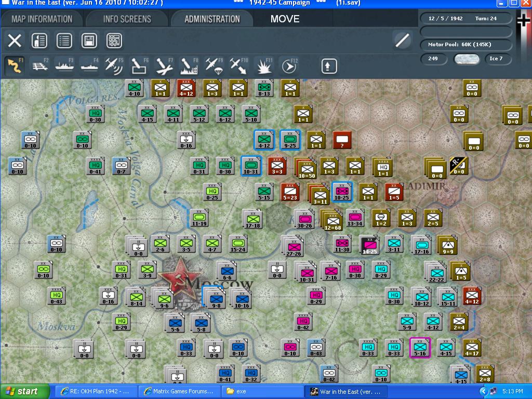Click the Motor Pool 60K display

pos(466,45)
